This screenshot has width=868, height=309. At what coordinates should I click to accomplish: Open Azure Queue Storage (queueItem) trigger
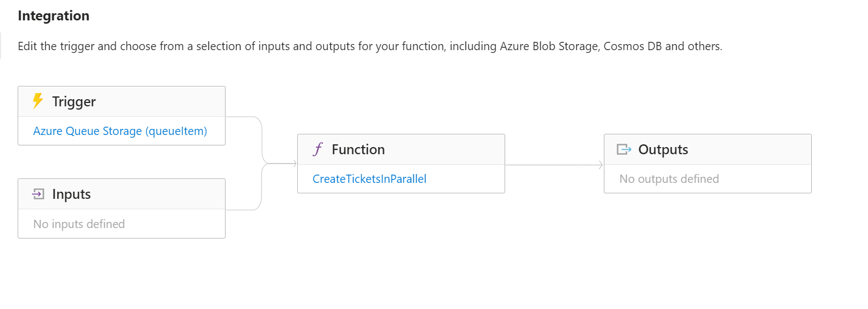[x=120, y=131]
